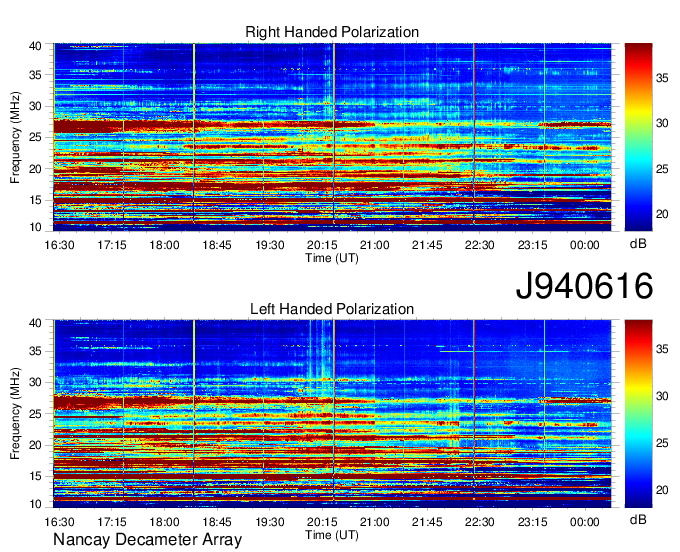Click the '18:45' time tick of the Right Handed plot
Viewport: 680px width, 552px height.
pyautogui.click(x=217, y=245)
